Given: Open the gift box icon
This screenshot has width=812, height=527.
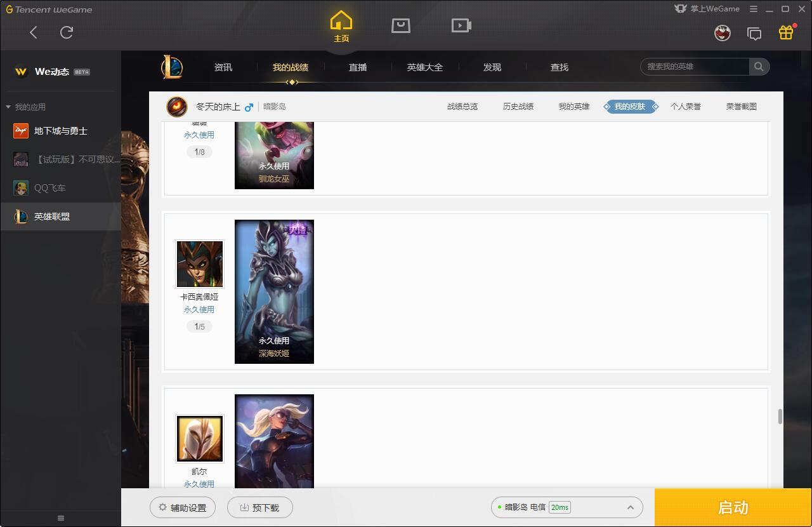Looking at the screenshot, I should [x=786, y=32].
